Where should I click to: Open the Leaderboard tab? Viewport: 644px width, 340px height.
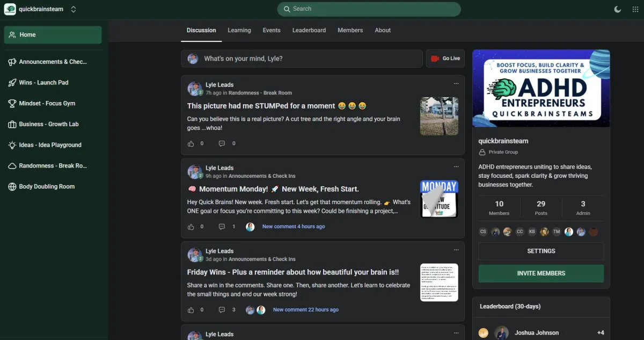[309, 30]
